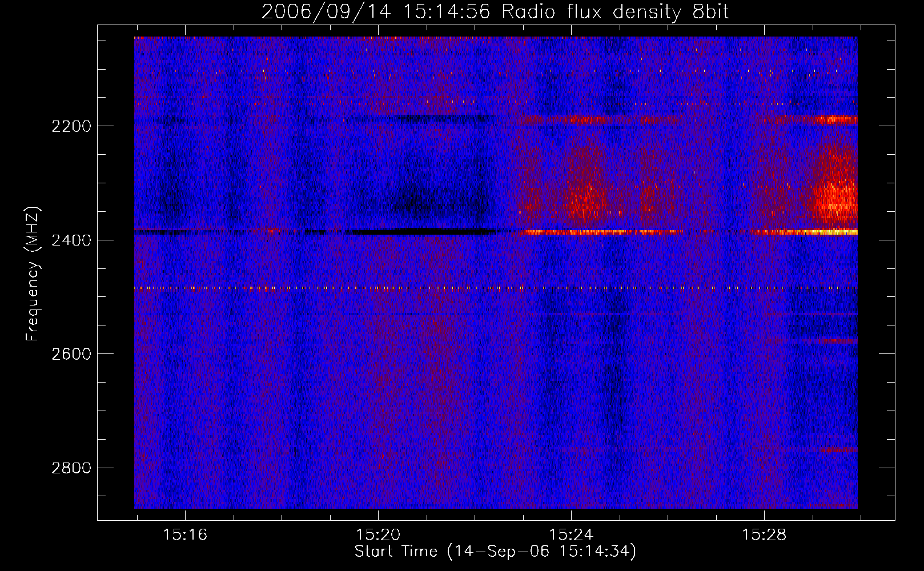This screenshot has width=924, height=571.
Task: Click the 2800 frequency tick label
Action: (x=71, y=468)
